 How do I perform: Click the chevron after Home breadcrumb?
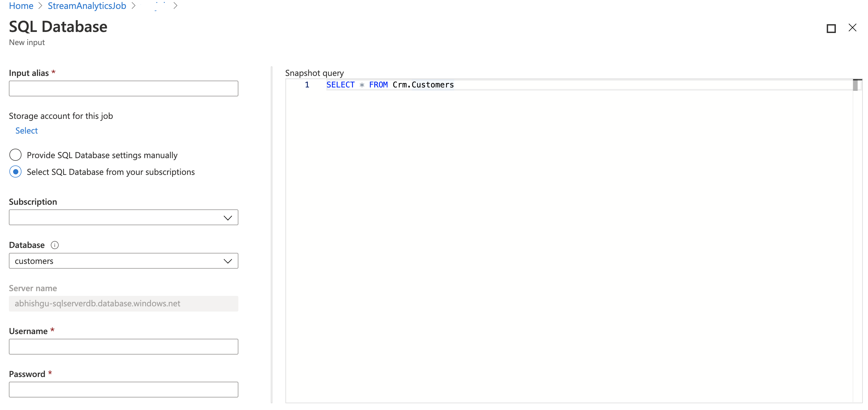(40, 6)
